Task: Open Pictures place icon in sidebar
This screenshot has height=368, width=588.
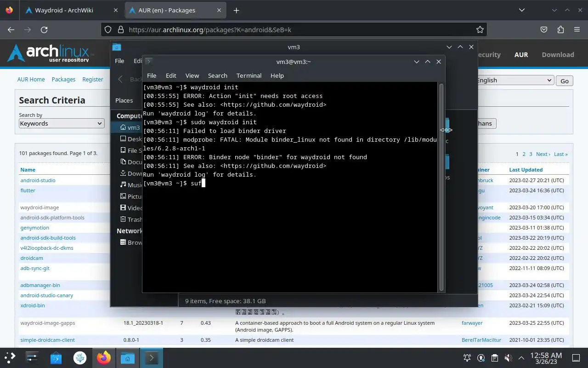Action: tap(123, 196)
